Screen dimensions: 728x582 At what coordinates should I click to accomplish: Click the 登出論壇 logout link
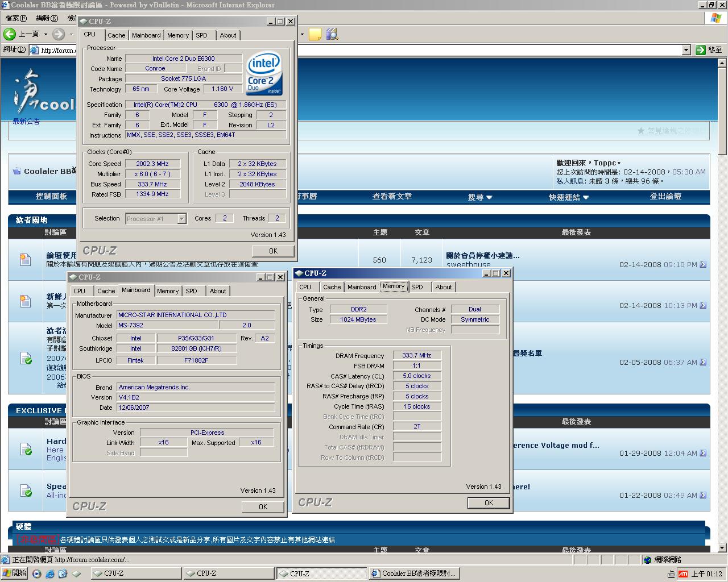pos(665,197)
